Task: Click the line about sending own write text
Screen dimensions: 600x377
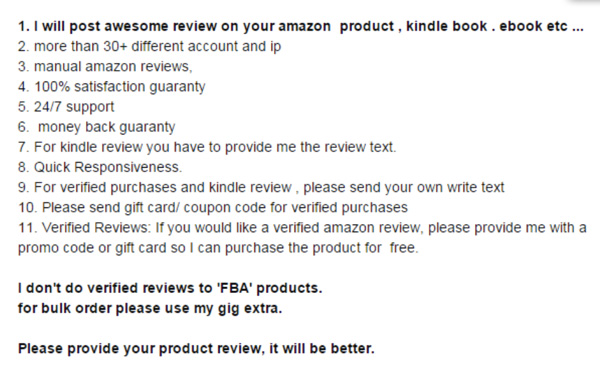Action: click(261, 188)
